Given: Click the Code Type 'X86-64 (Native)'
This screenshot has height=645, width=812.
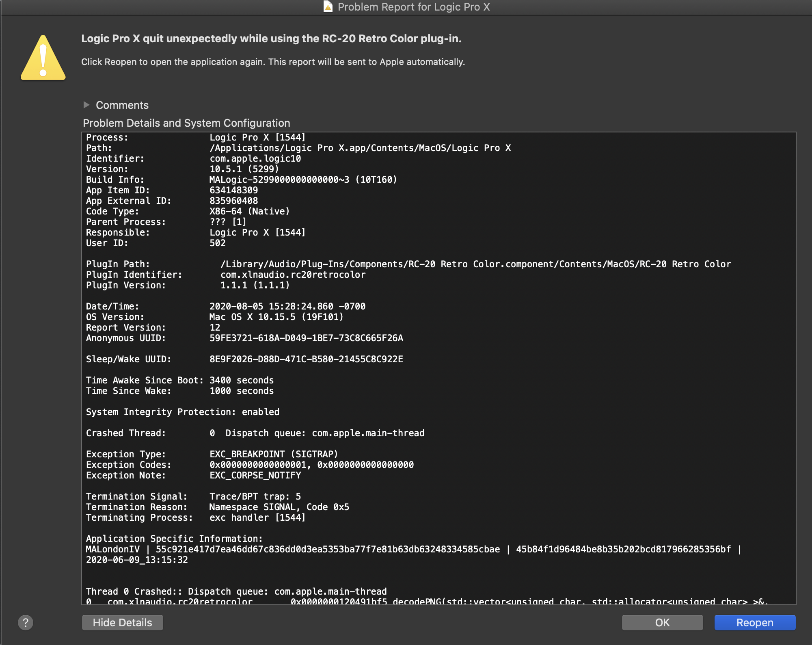Looking at the screenshot, I should [x=250, y=211].
